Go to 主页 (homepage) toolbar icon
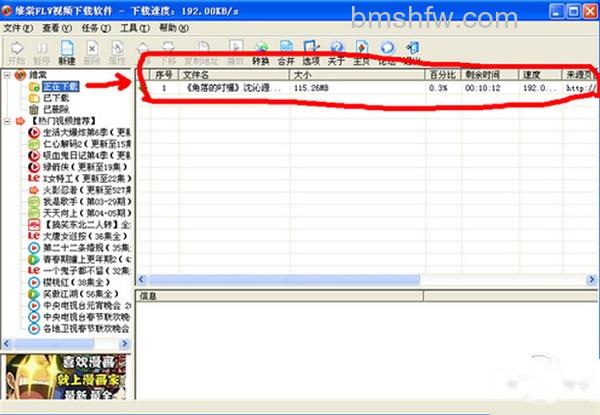 tap(362, 48)
